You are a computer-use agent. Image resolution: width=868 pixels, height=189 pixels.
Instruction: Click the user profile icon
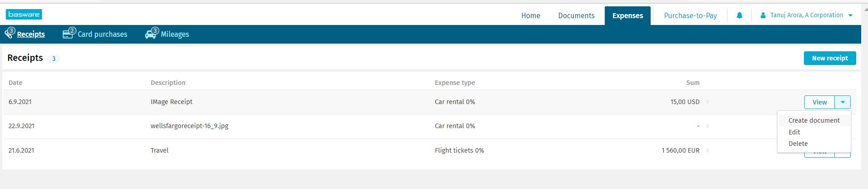pos(763,15)
